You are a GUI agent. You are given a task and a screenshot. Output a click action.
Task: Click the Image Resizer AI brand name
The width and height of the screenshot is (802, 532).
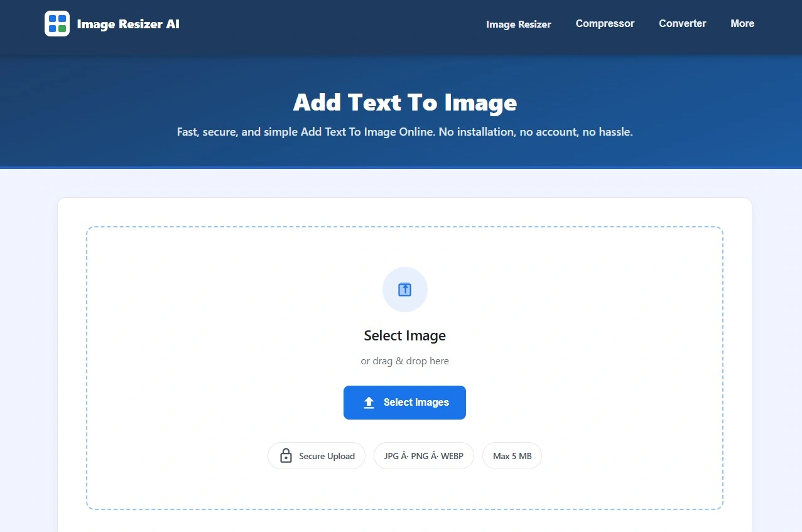pos(128,24)
